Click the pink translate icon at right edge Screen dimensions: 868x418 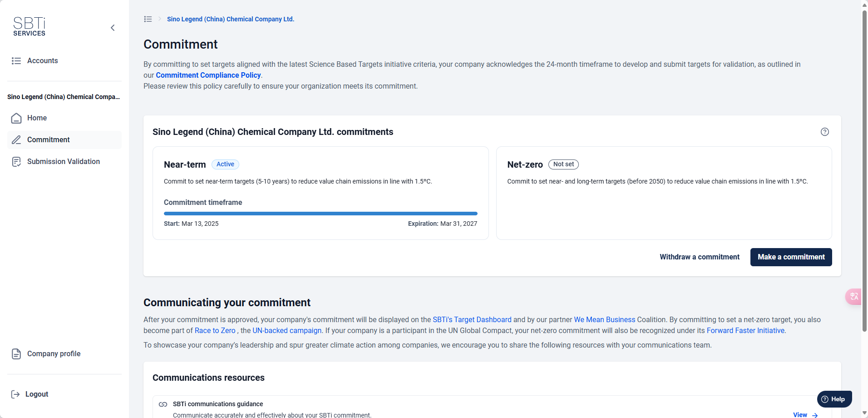(x=854, y=297)
